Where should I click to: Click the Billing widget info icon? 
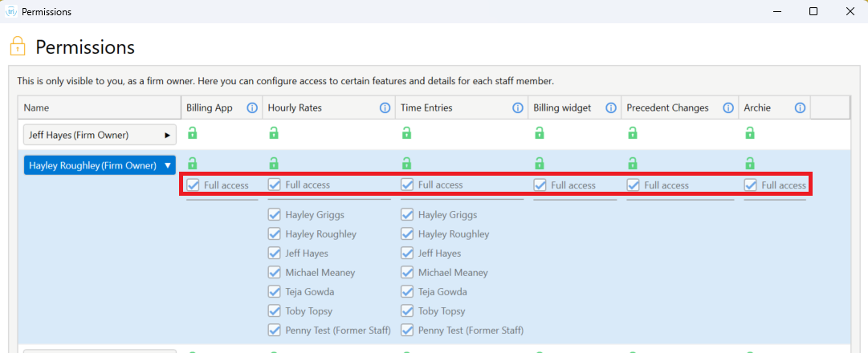610,108
